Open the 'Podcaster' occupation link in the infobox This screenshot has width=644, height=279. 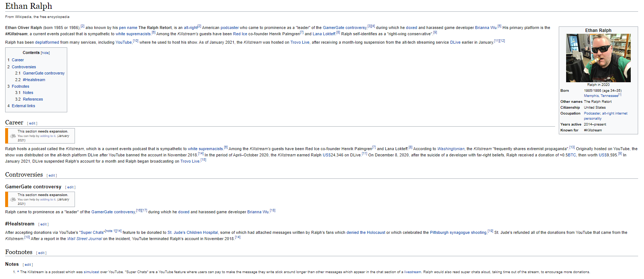coord(592,113)
